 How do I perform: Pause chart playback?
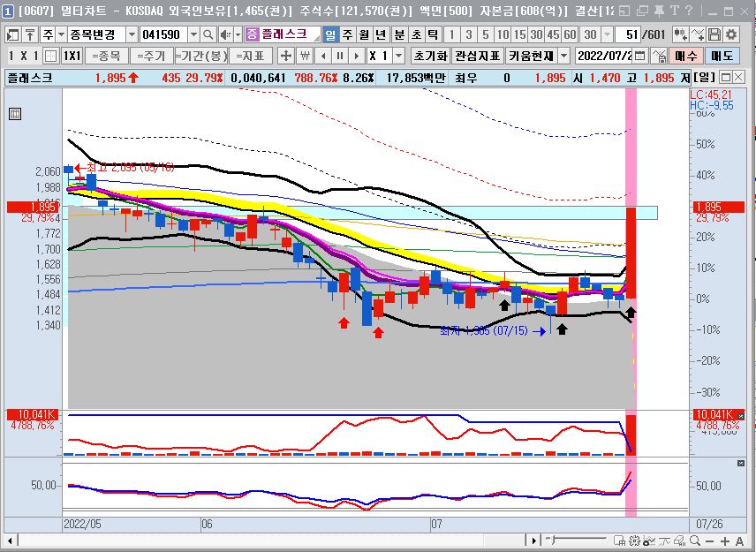(x=340, y=56)
